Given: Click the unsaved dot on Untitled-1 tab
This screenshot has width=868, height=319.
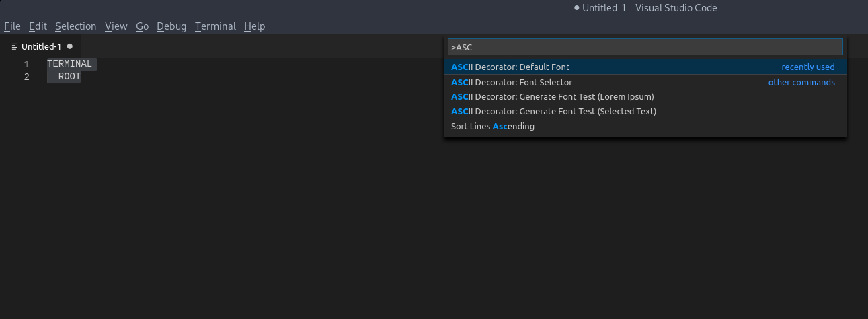Looking at the screenshot, I should (70, 46).
